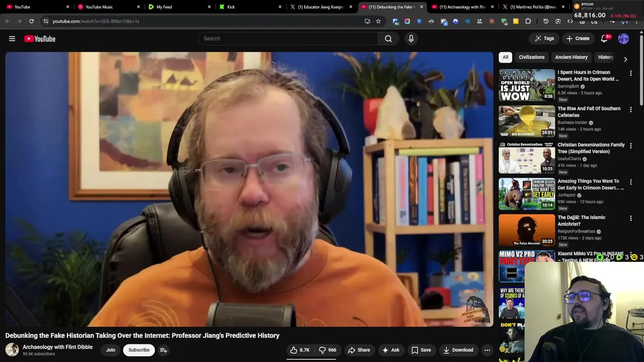Open the Tags extension button
Image resolution: width=644 pixels, height=362 pixels.
[544, 39]
